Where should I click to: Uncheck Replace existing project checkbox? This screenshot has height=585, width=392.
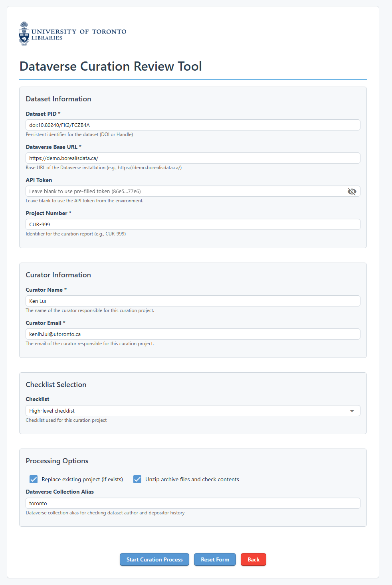coord(34,479)
